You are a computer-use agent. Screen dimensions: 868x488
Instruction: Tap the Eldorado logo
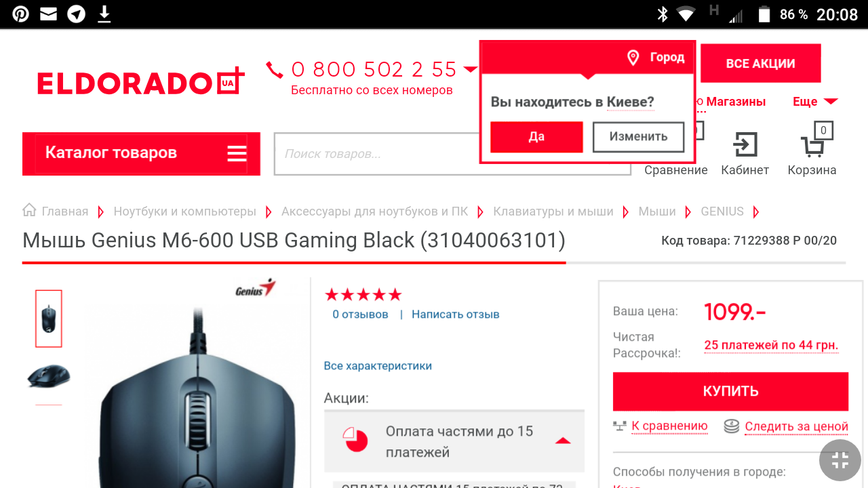[140, 82]
